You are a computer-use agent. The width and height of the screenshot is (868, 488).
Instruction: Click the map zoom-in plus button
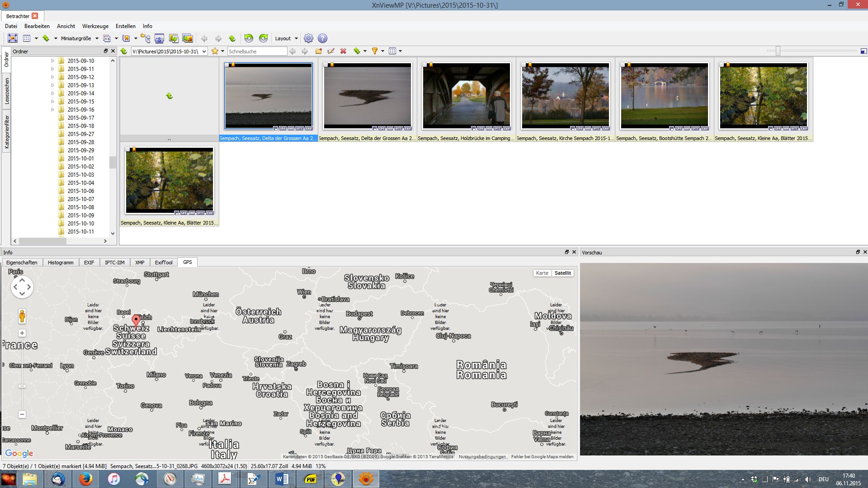tap(22, 333)
